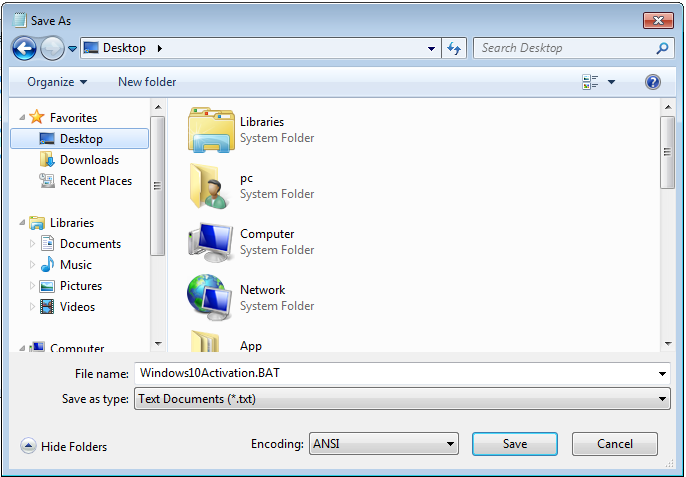The height and width of the screenshot is (477, 686).
Task: Select Music library
Action: point(76,265)
